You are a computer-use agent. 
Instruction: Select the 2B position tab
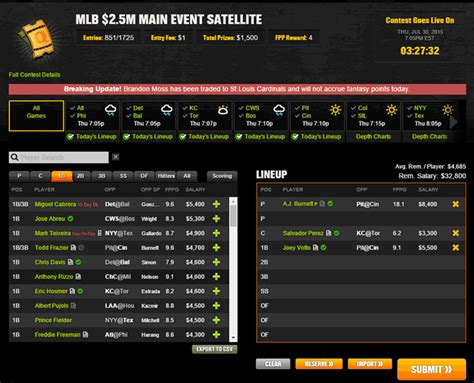[80, 176]
